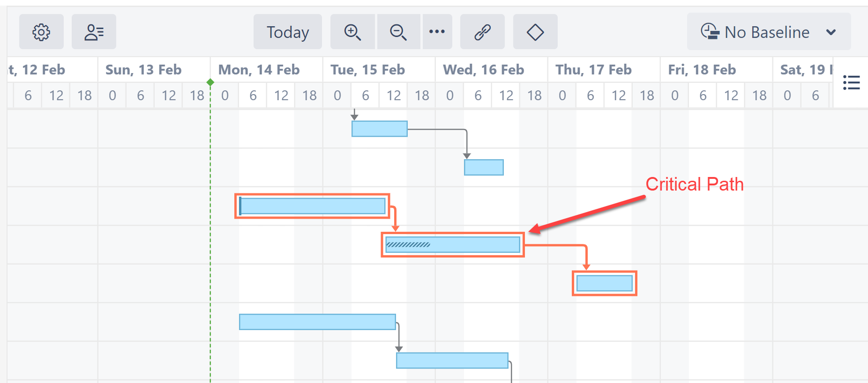Select the first critical path task bar
The image size is (868, 383).
[312, 206]
